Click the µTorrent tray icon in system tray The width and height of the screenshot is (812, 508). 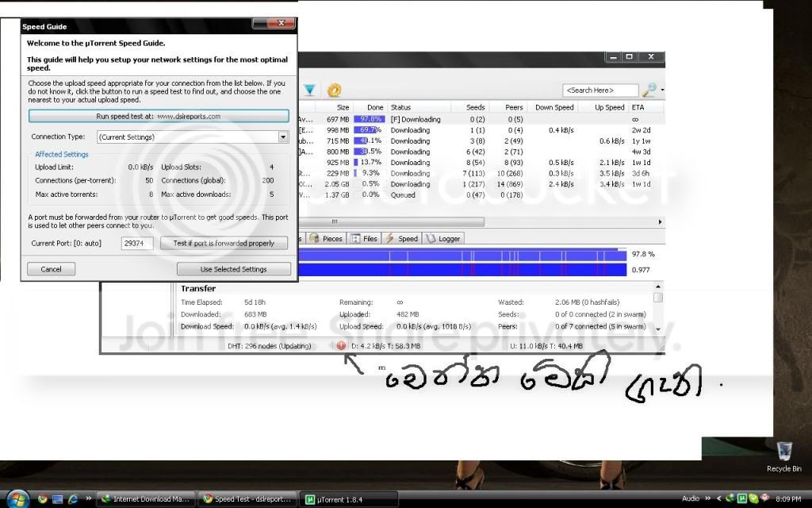(x=742, y=498)
